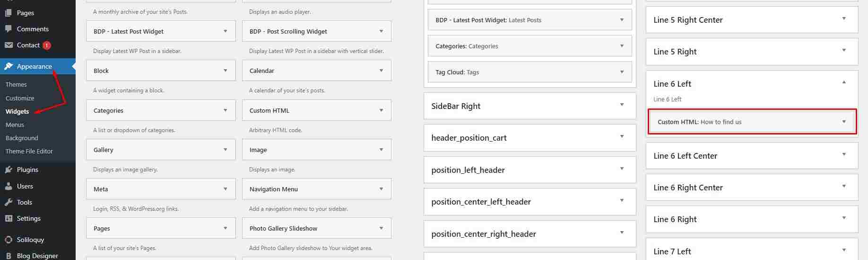Click the Tools wrench icon
The height and width of the screenshot is (260, 868).
coord(9,202)
